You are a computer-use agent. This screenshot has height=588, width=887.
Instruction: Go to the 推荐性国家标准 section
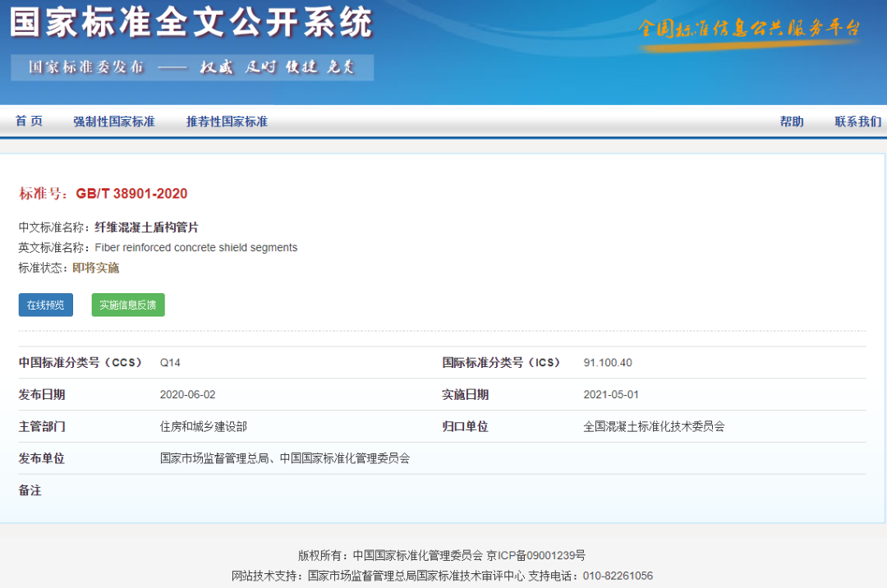point(227,122)
